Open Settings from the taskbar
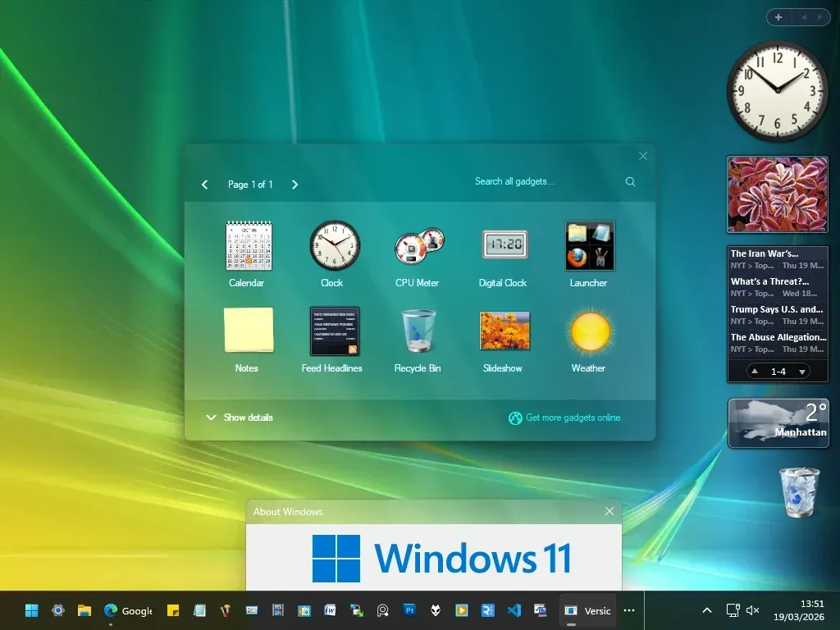 tap(58, 610)
